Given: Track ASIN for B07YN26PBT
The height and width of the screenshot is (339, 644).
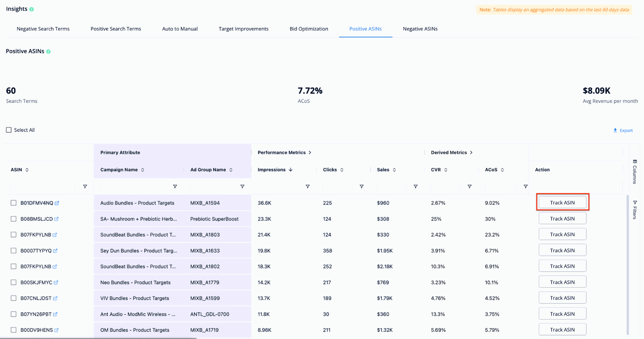Looking at the screenshot, I should pyautogui.click(x=562, y=314).
